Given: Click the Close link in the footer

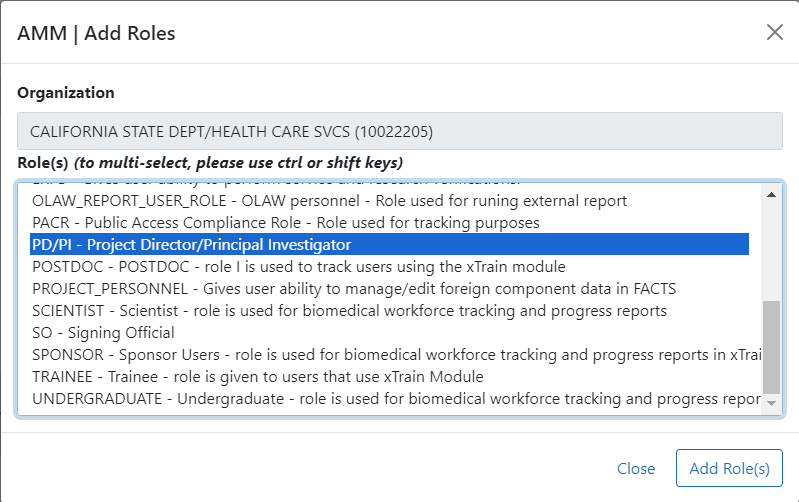Looking at the screenshot, I should click(636, 468).
